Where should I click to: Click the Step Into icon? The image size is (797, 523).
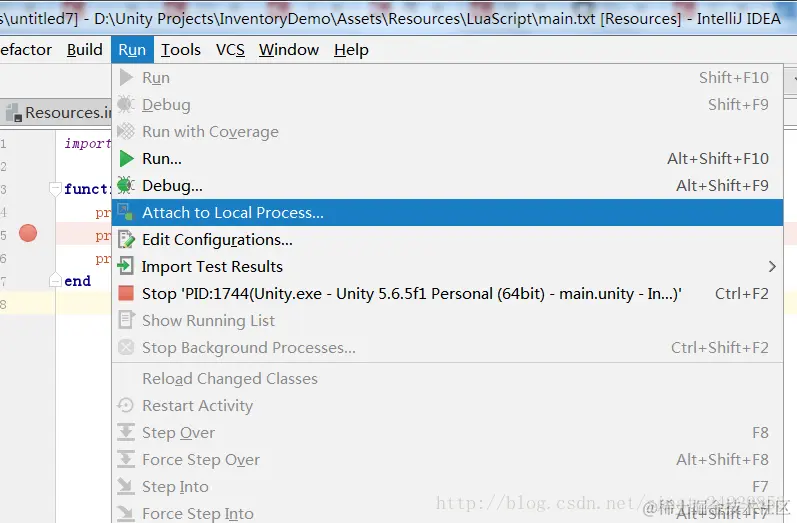[x=126, y=486]
